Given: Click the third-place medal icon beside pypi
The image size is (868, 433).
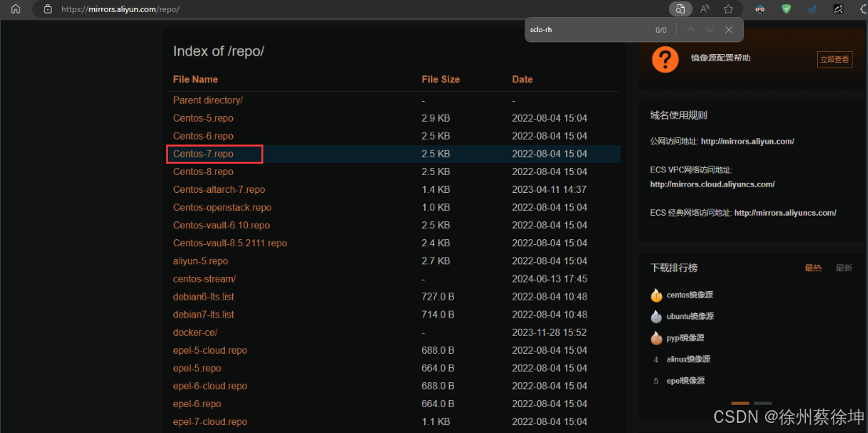Looking at the screenshot, I should 656,338.
